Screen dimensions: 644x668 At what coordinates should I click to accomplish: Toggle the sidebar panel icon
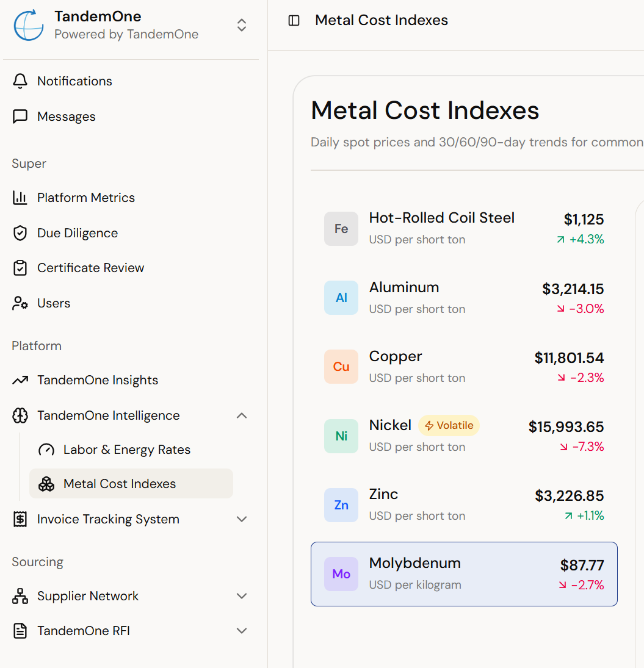[x=294, y=21]
